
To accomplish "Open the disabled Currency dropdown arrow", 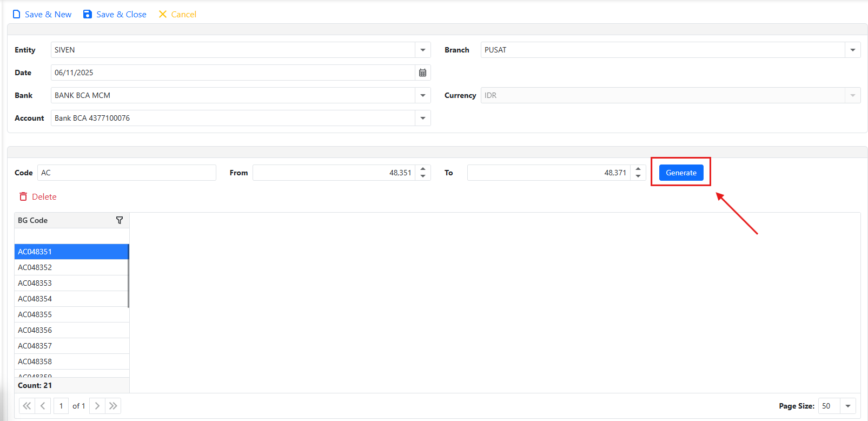I will coord(853,95).
